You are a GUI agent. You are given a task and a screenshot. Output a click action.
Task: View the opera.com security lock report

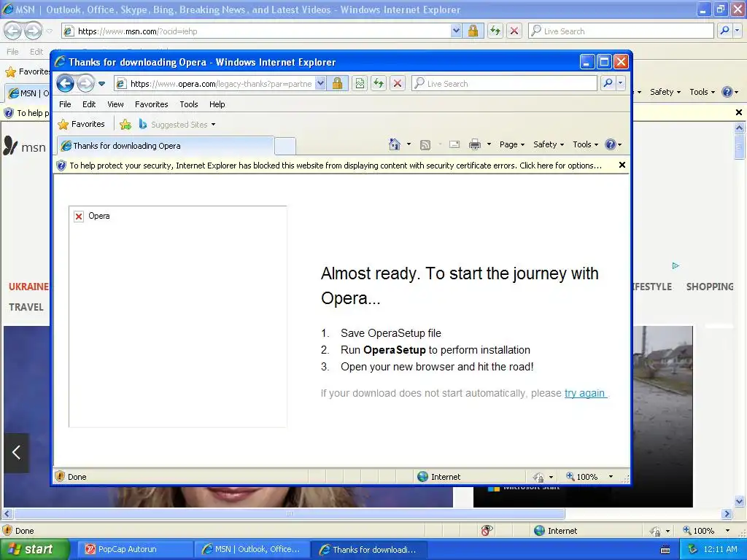tap(337, 84)
